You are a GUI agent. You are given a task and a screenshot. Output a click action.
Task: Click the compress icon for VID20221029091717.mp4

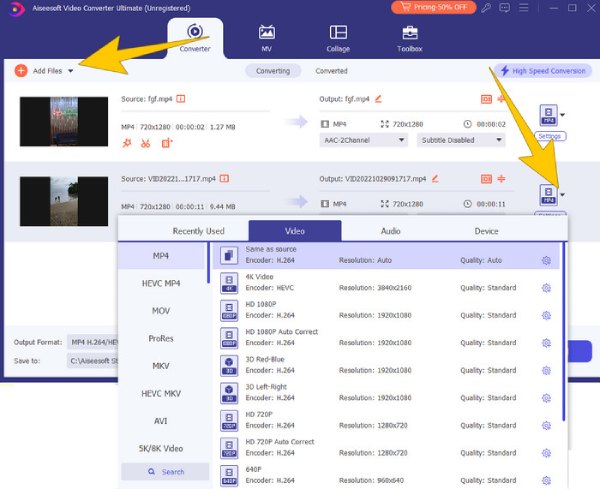(501, 179)
